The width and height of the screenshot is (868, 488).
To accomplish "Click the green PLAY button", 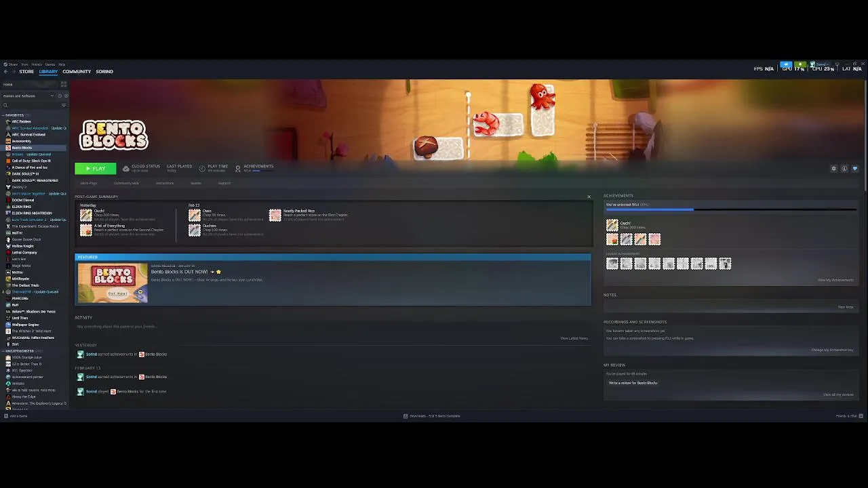I will tap(95, 168).
